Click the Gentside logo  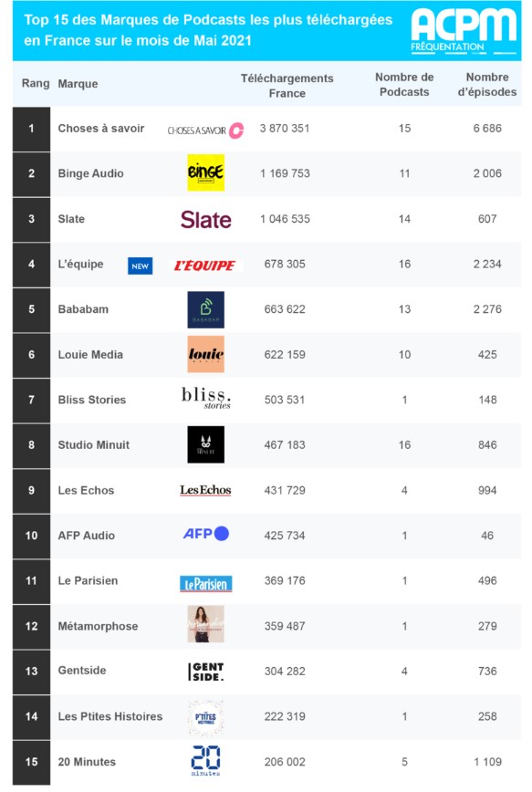click(205, 672)
